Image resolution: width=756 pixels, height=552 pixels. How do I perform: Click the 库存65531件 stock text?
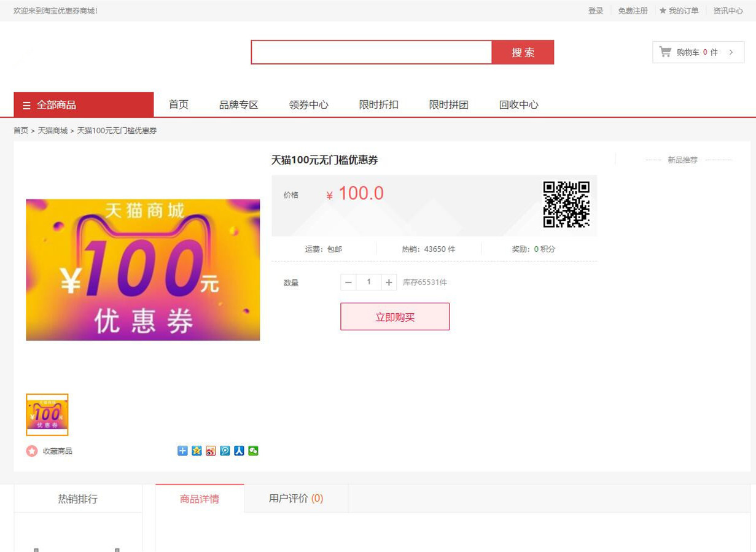point(425,282)
